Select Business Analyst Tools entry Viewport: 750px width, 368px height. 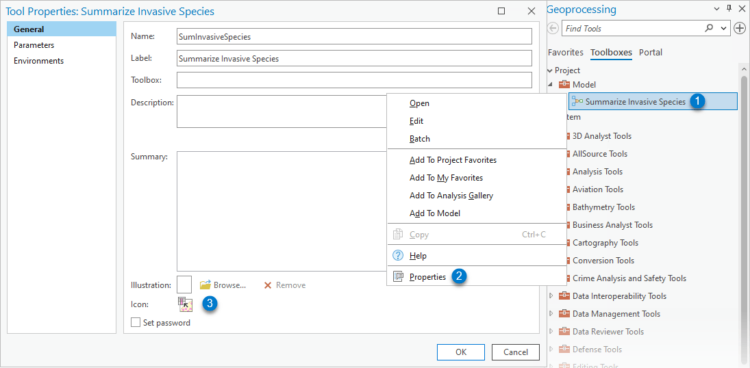[x=612, y=225]
